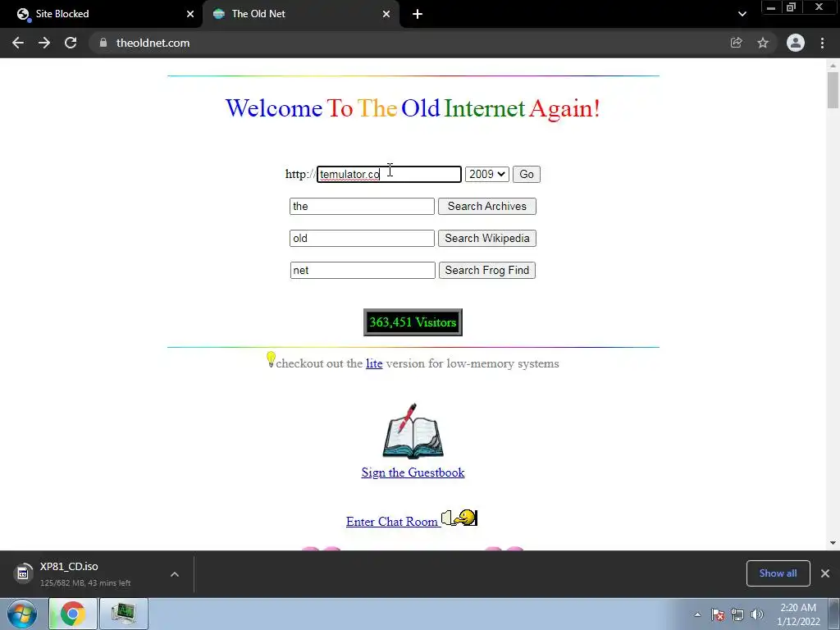Screen dimensions: 840x630
Task: Open a new browser tab
Action: 418,14
